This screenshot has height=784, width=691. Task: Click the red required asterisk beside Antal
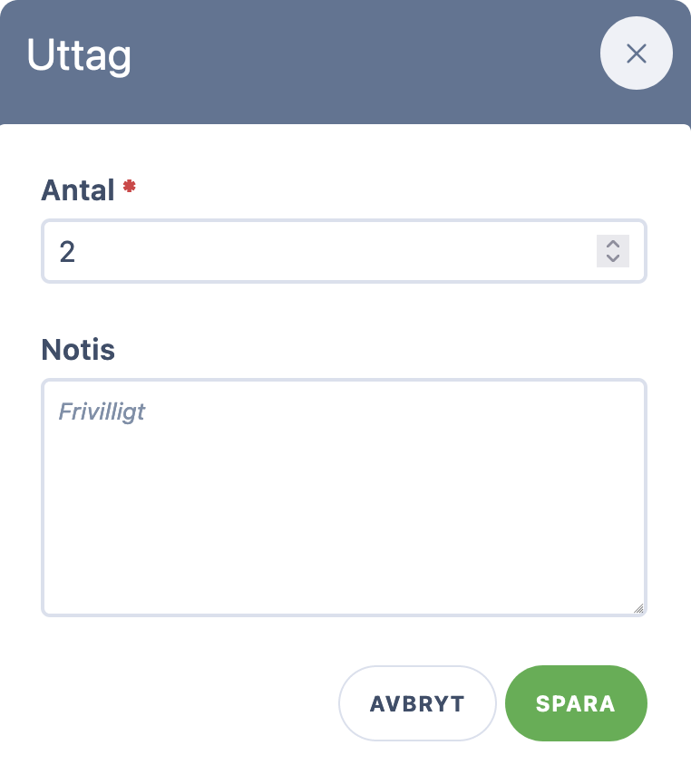pyautogui.click(x=129, y=186)
